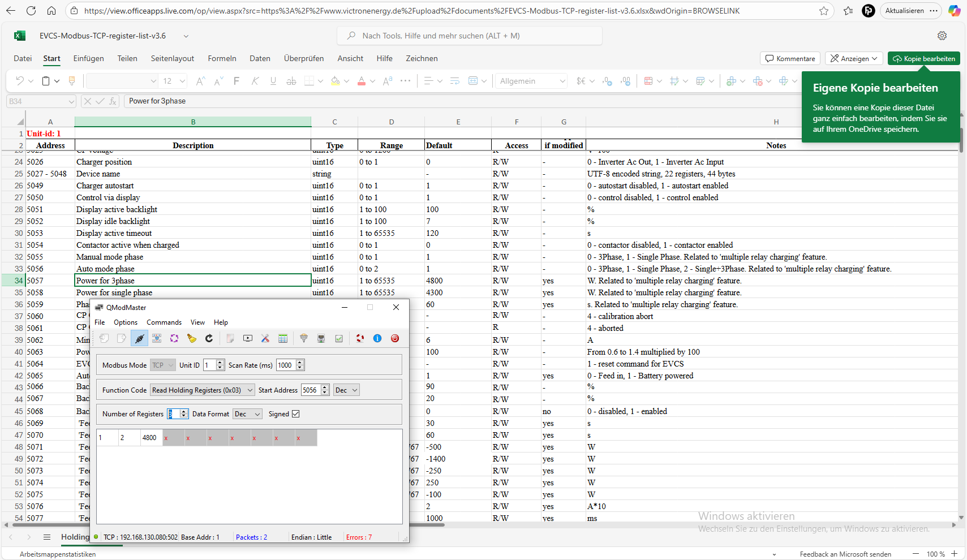The image size is (967, 560).
Task: Click the broom clear icon in QModMaster
Action: pos(192,338)
